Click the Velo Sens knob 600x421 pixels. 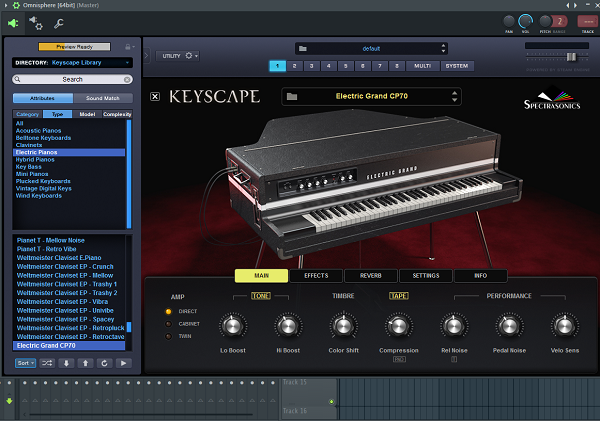point(564,326)
